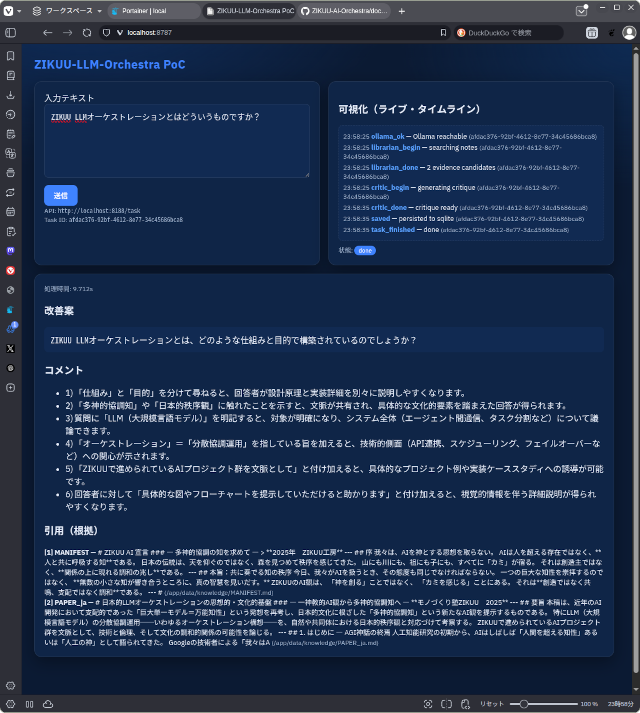Click the 送信 submit button
640x713 pixels.
tap(60, 196)
